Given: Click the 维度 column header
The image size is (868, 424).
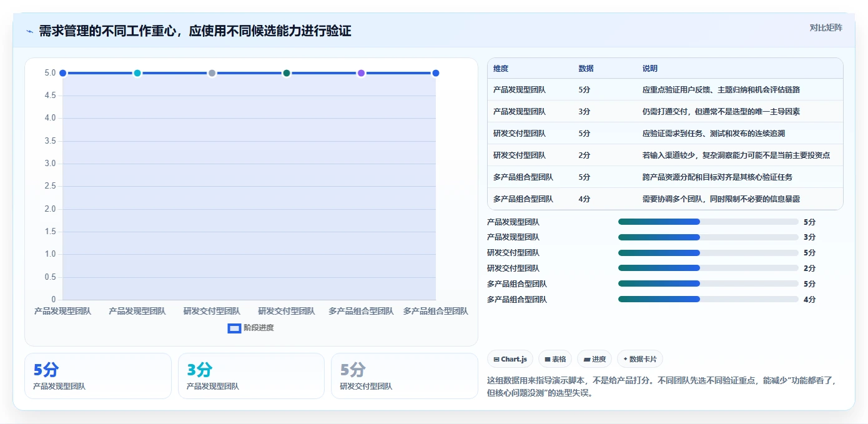Looking at the screenshot, I should coord(501,69).
